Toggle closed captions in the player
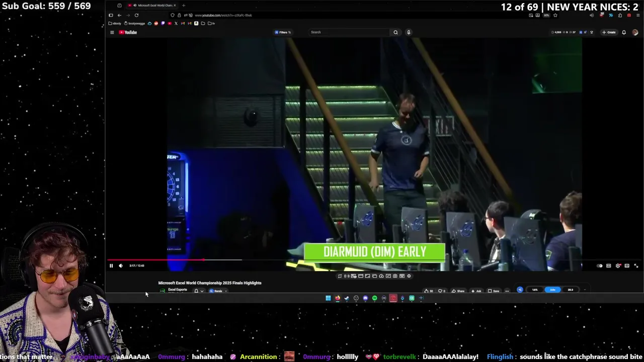 [609, 265]
